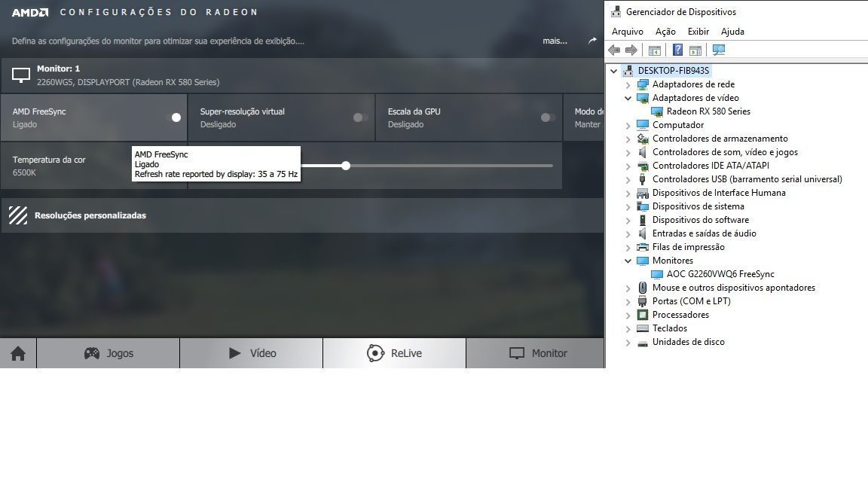Image resolution: width=868 pixels, height=488 pixels.
Task: Go to Radeon Settings home icon
Action: pos(18,353)
